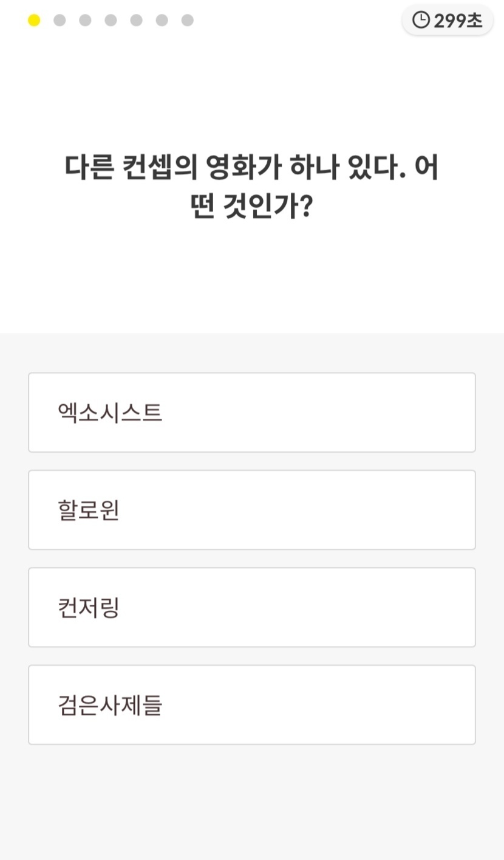The image size is (504, 860).
Task: Select the 엑소시스트 answer option
Action: point(251,413)
